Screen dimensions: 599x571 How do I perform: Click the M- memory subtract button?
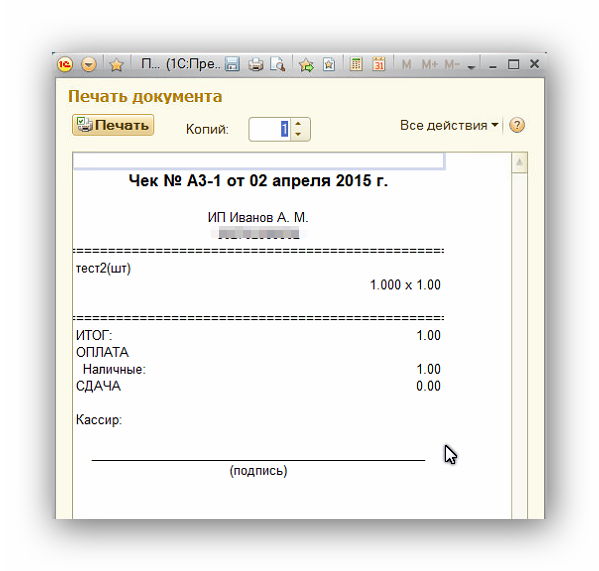pos(452,65)
